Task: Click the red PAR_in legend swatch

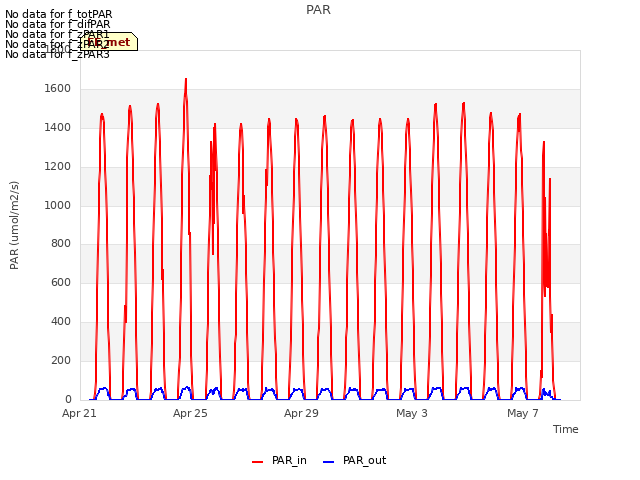Action: tap(258, 462)
